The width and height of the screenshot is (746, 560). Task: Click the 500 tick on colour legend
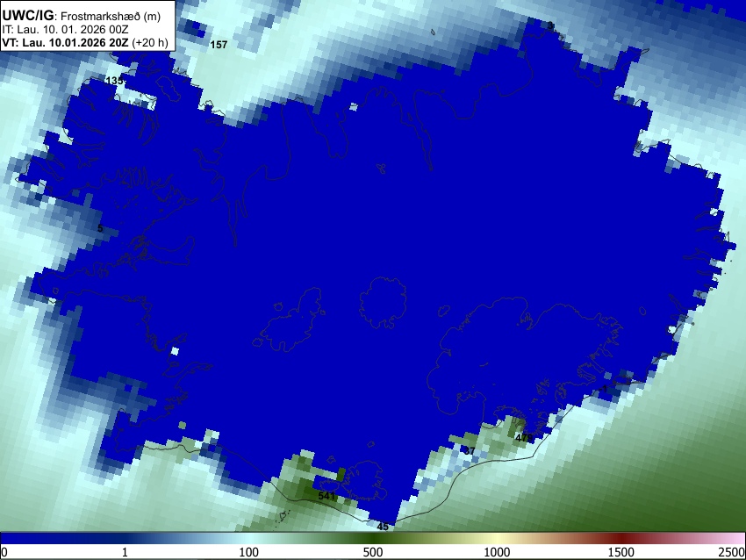[x=373, y=552]
